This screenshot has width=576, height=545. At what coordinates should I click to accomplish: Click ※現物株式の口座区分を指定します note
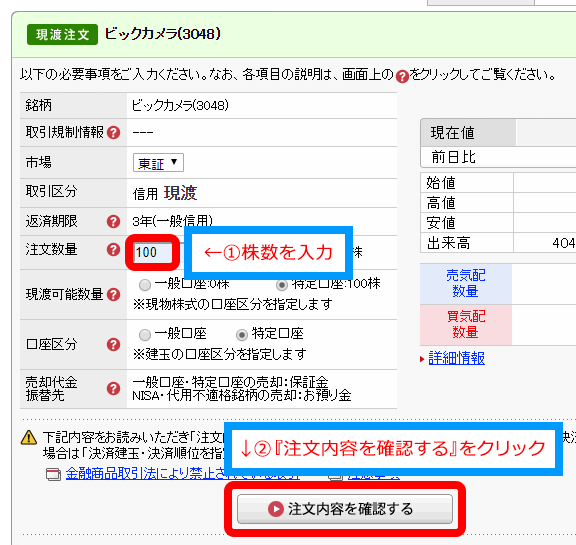[233, 304]
